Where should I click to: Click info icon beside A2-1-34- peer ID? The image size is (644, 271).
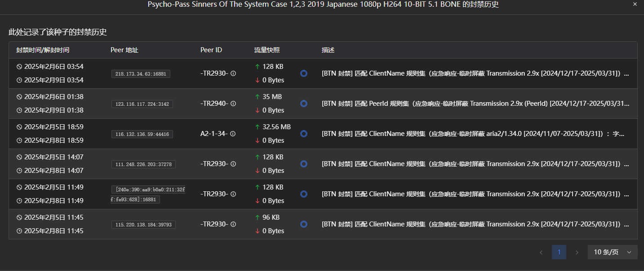232,134
